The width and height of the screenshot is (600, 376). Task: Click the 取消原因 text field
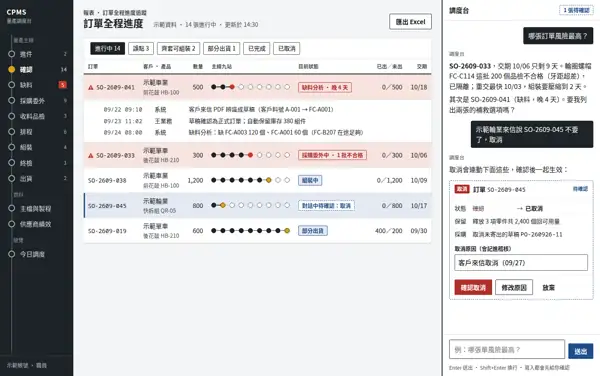pos(521,263)
